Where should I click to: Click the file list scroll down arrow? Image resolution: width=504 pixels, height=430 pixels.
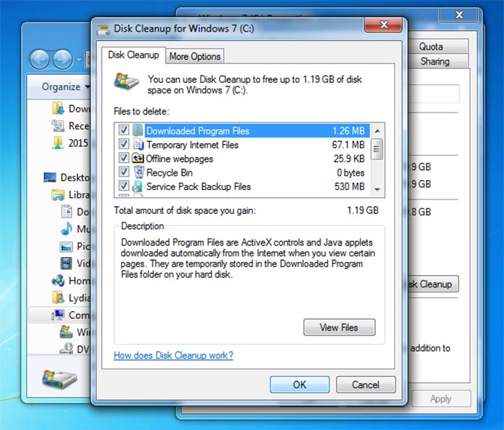377,189
